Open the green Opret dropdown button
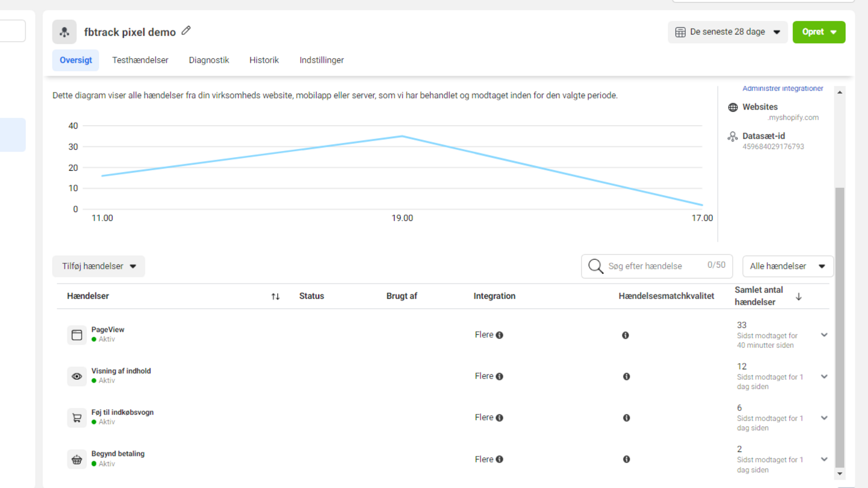The height and width of the screenshot is (488, 868). click(x=819, y=32)
